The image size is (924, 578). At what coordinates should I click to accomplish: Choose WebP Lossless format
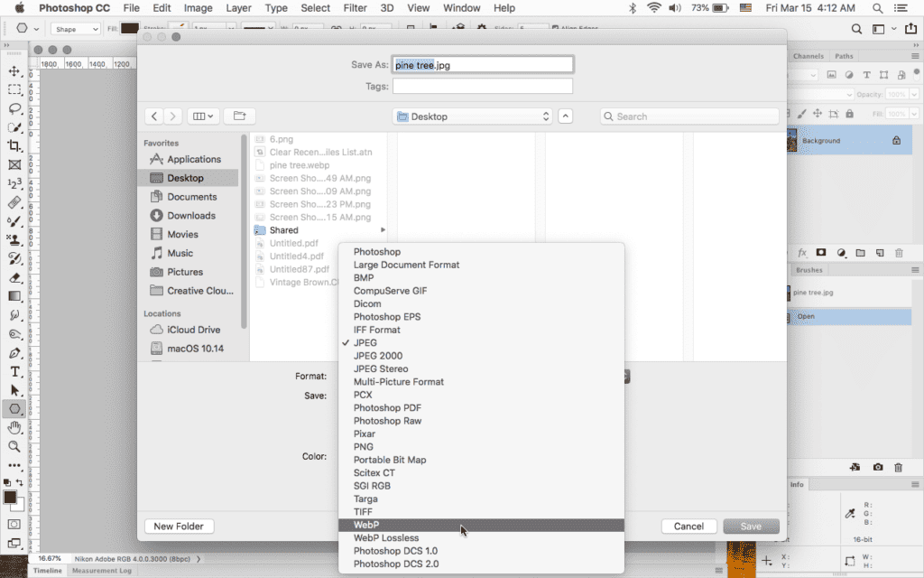[482, 538]
